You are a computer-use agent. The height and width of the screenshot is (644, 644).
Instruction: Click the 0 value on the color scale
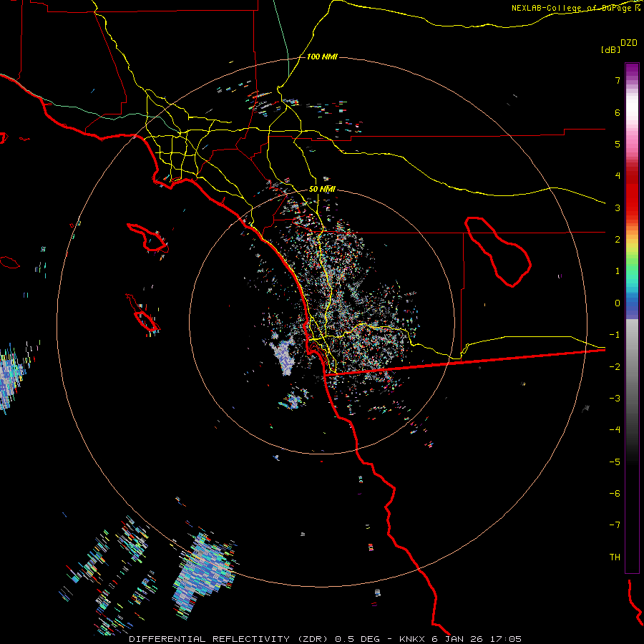pos(618,303)
